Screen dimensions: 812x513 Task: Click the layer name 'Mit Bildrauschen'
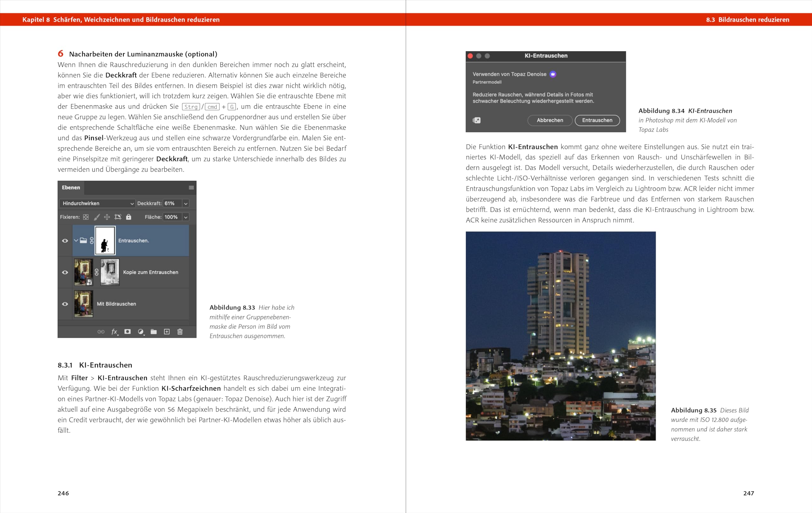116,304
